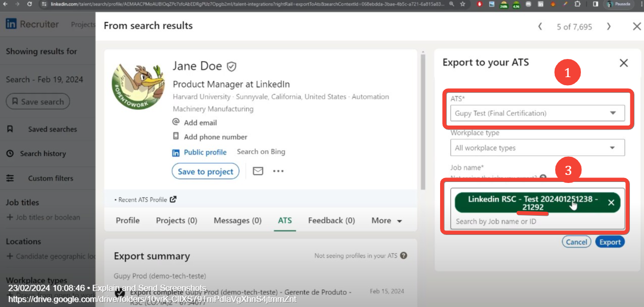Click the Cancel button in export panel
Screen dimensions: 644x307
tap(576, 242)
